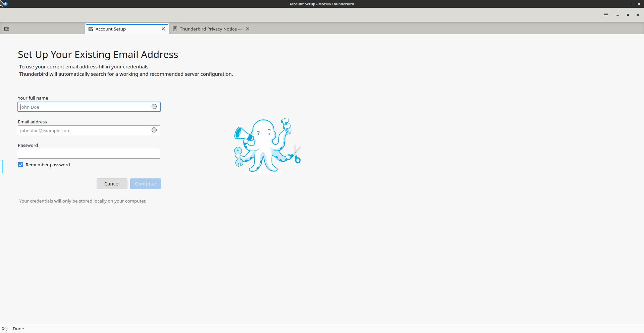The height and width of the screenshot is (333, 644).
Task: Click the Continue button
Action: (x=145, y=184)
